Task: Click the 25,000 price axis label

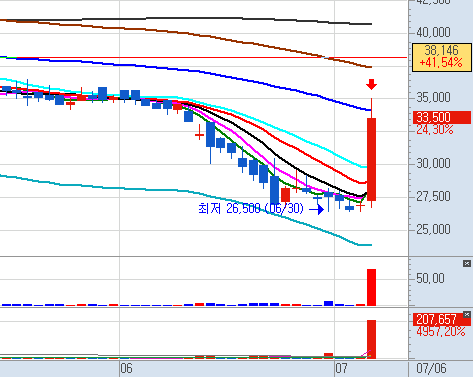Action: 433,229
